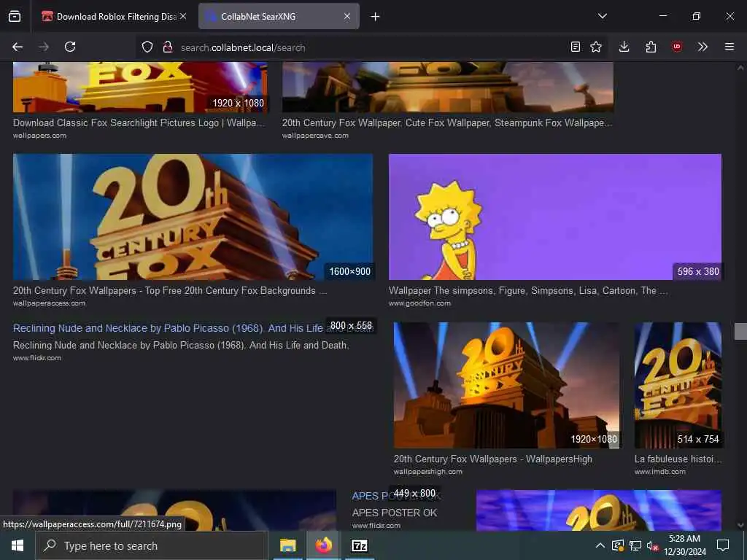Open the Lisa Simpson purple wallpaper image
Viewport: 747px width, 560px height.
(x=555, y=217)
